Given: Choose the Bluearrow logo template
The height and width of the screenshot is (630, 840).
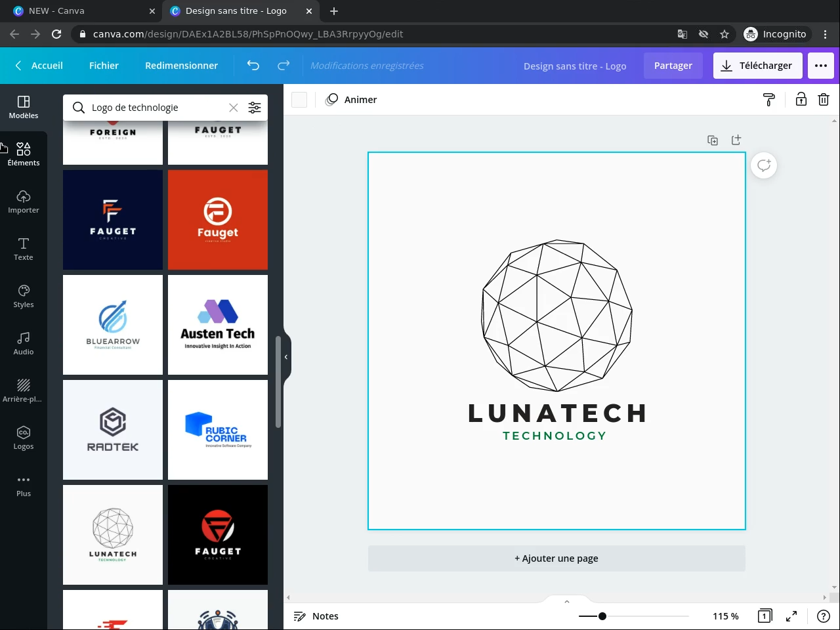Looking at the screenshot, I should pyautogui.click(x=113, y=325).
